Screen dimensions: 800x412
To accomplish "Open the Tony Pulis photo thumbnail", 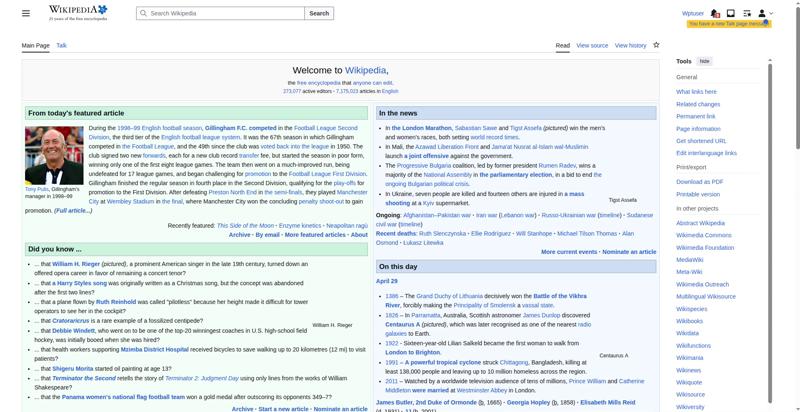I will pyautogui.click(x=54, y=155).
